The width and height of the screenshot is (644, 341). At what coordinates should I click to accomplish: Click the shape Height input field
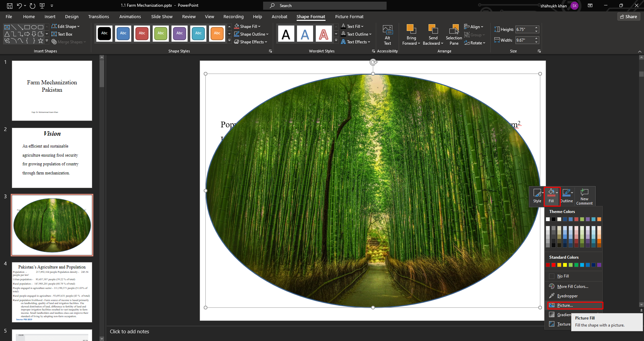[x=525, y=30]
